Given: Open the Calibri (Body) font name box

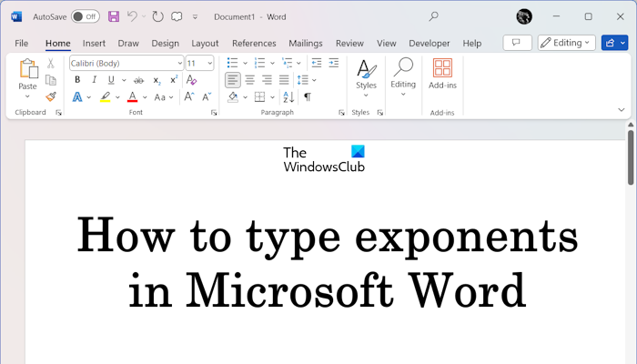Looking at the screenshot, I should [x=126, y=63].
